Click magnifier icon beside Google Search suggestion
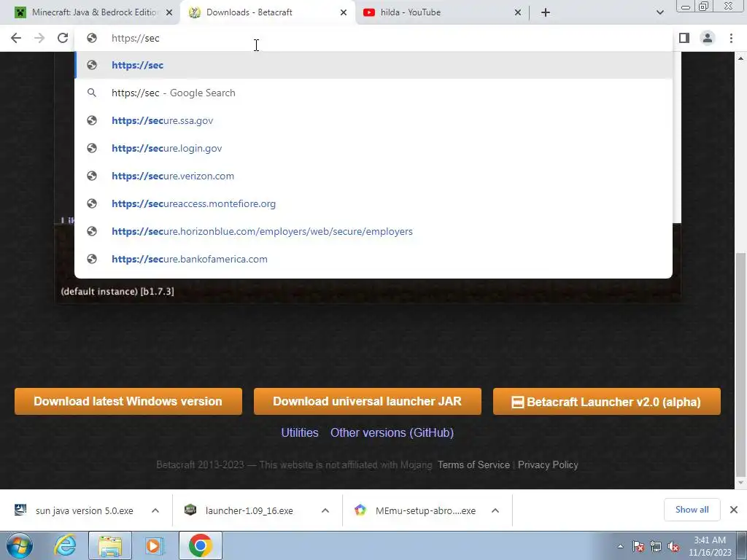The image size is (747, 560). click(92, 93)
